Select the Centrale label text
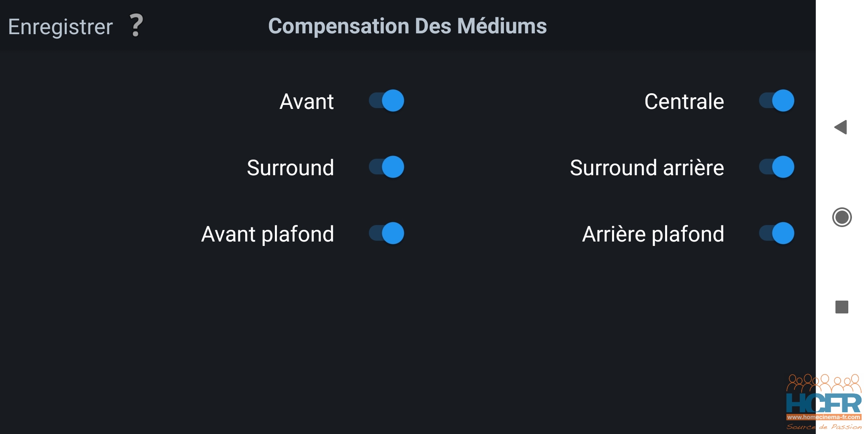 coord(684,101)
